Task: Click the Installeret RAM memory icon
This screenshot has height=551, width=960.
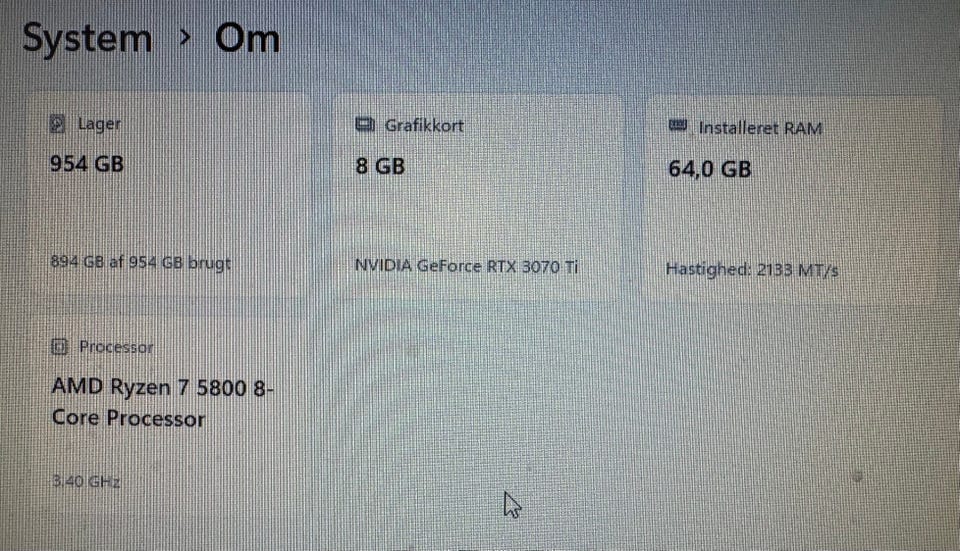Action: 678,126
